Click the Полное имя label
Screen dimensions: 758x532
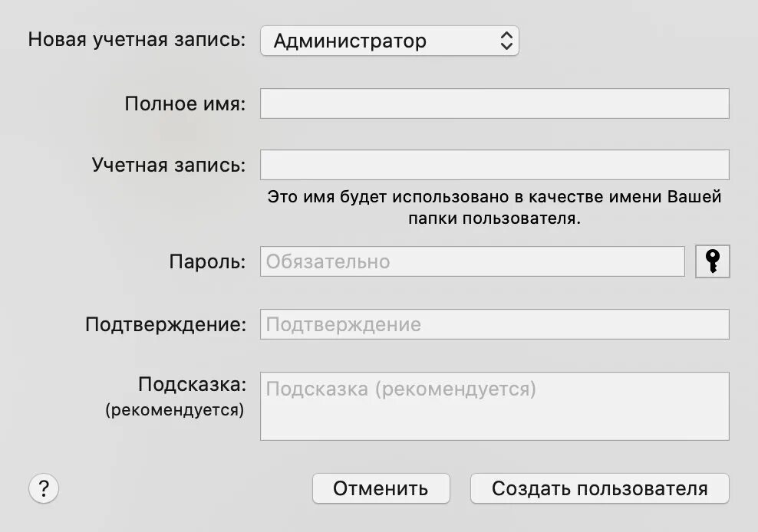185,103
